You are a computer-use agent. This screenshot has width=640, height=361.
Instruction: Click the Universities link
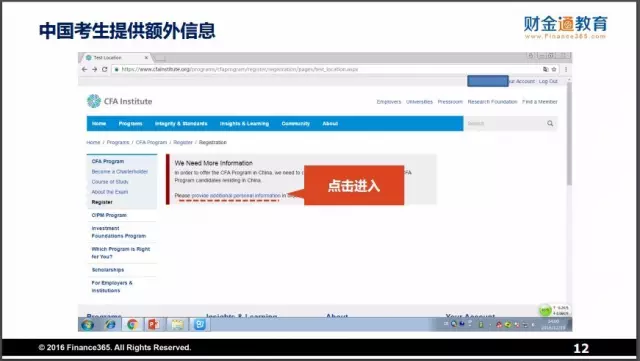419,102
